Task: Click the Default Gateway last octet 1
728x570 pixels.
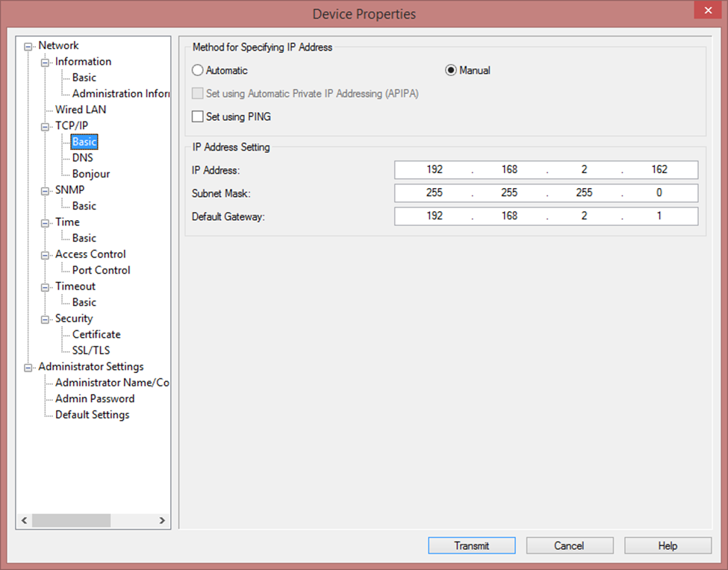Action: 659,216
